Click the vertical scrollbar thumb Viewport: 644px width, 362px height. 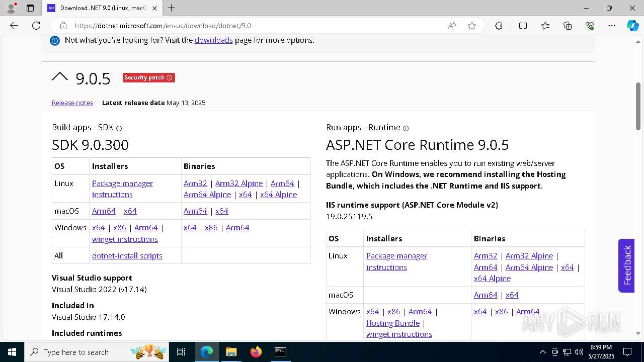(x=638, y=106)
